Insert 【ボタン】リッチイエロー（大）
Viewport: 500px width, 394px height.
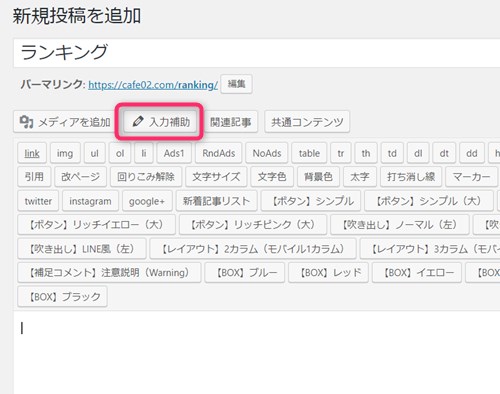(96, 225)
